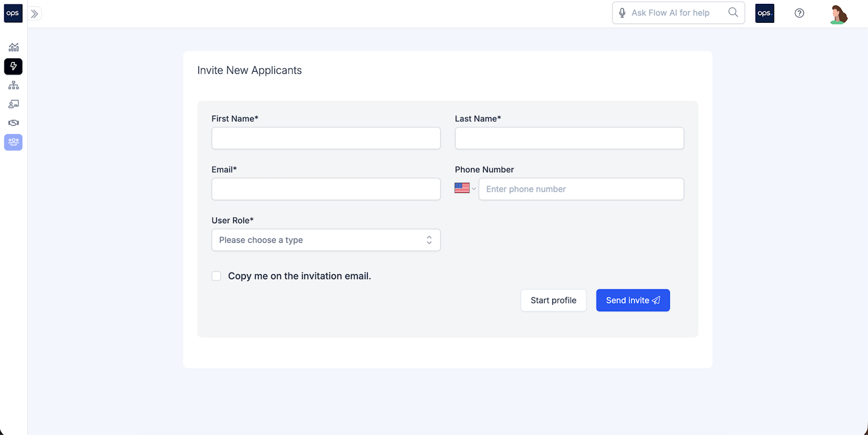Open the analytics chart sidebar icon

click(x=14, y=47)
